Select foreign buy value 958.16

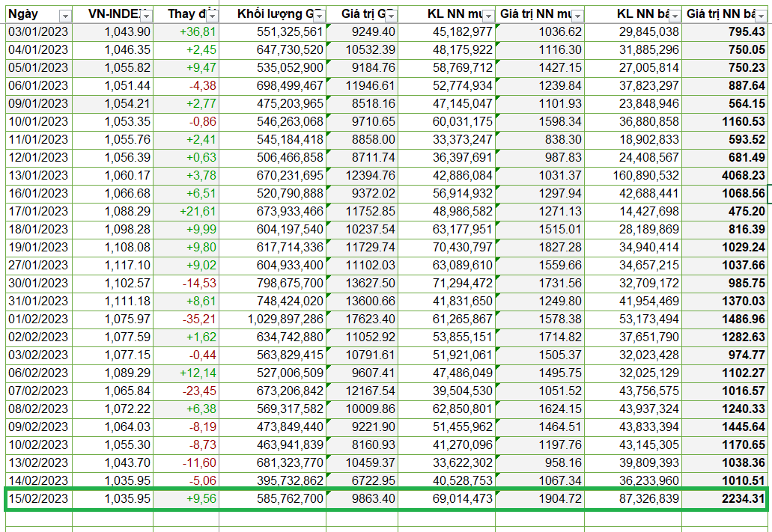(x=540, y=463)
